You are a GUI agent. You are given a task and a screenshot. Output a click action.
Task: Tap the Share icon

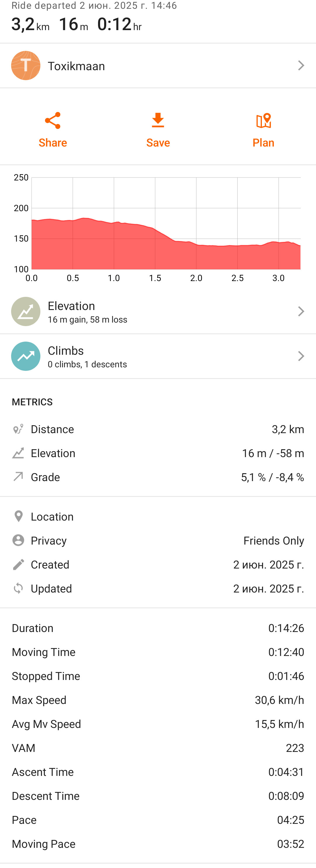(53, 120)
